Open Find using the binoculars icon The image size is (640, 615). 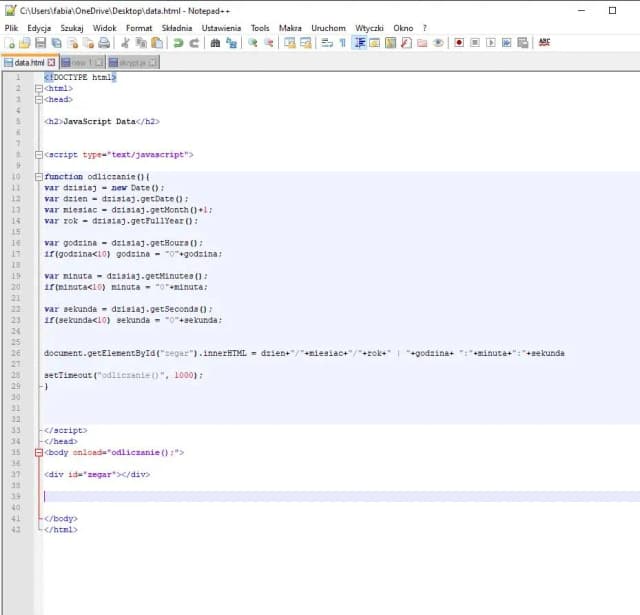215,43
